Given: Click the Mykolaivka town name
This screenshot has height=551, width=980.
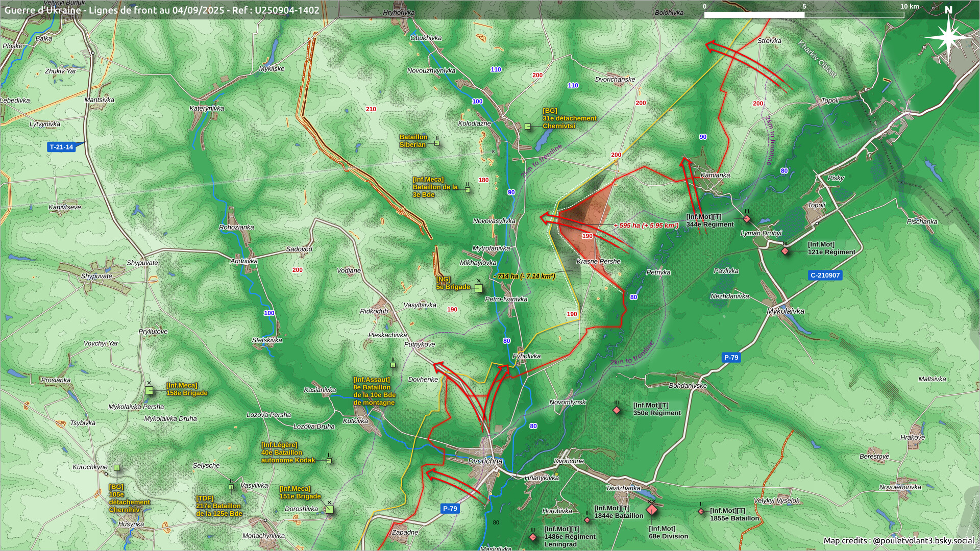Looking at the screenshot, I should tap(785, 311).
